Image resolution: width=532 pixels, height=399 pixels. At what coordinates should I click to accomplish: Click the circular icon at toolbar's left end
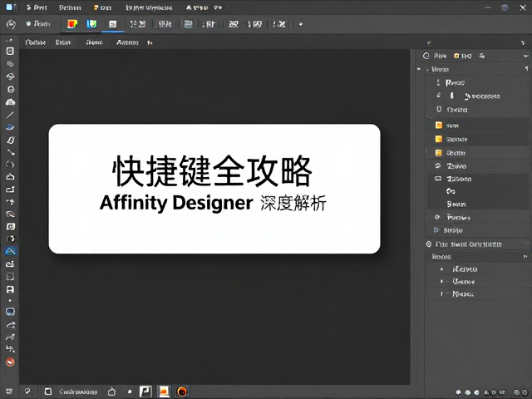[11, 24]
